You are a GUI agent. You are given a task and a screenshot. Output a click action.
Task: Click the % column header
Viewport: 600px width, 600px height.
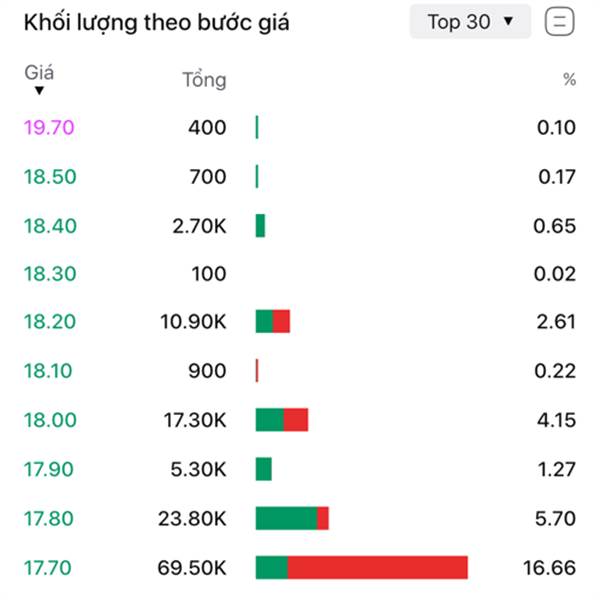pyautogui.click(x=569, y=80)
